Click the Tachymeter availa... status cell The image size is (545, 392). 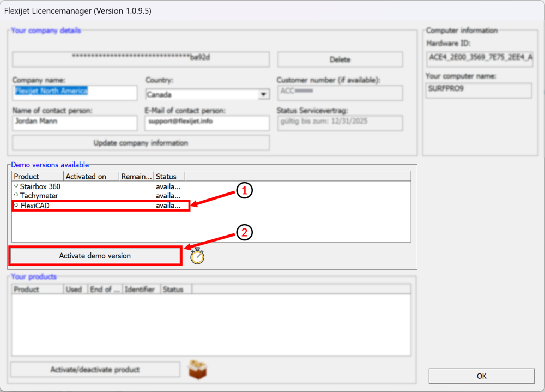pos(168,196)
